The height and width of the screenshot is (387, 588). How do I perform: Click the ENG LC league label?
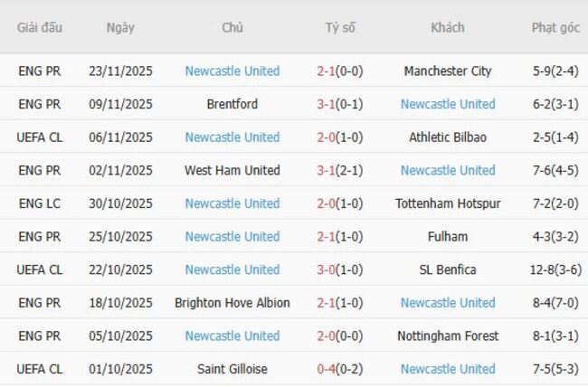[x=40, y=203]
